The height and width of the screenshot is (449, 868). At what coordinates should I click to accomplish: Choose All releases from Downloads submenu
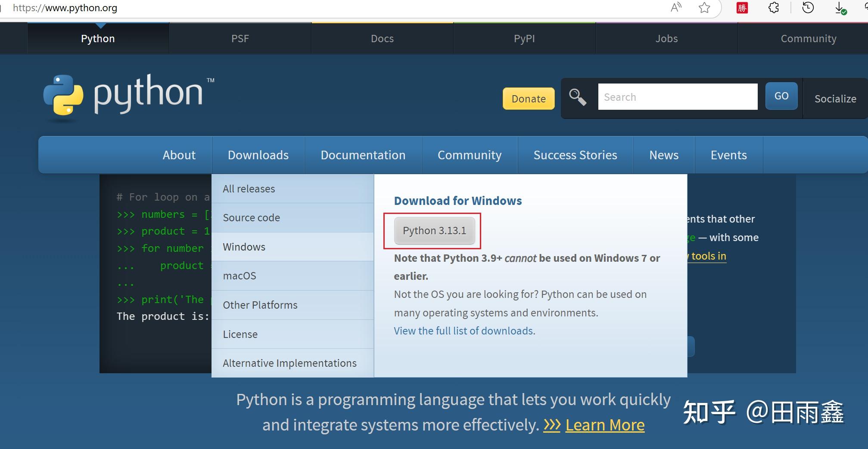coord(249,189)
